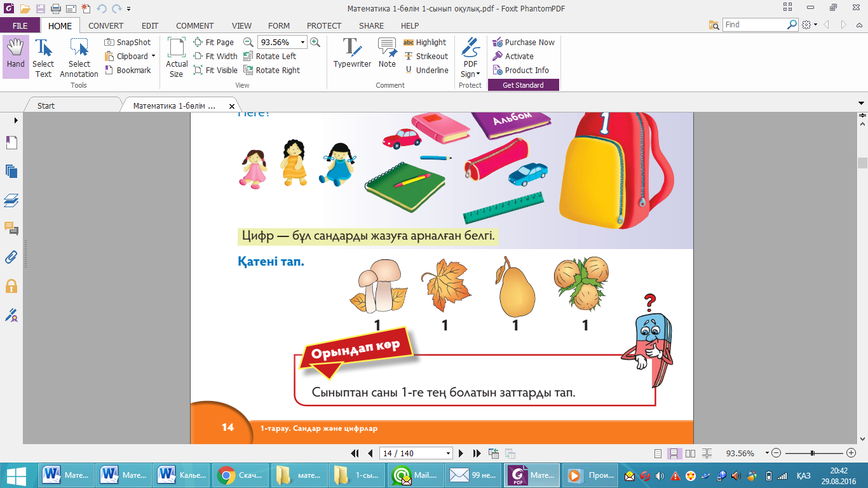
Task: Open the Comments panel in the sidebar
Action: click(11, 229)
